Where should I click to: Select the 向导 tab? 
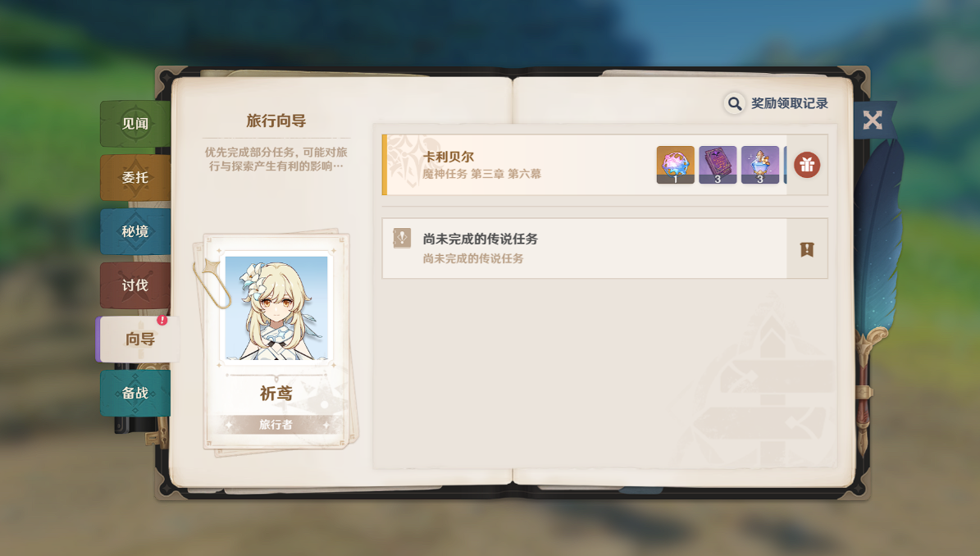pyautogui.click(x=138, y=339)
